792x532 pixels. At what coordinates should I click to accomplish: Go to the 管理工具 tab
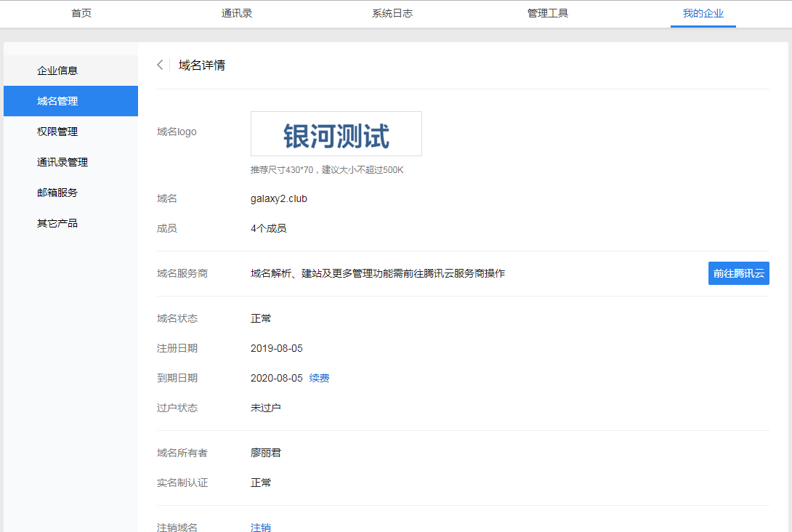coord(548,13)
